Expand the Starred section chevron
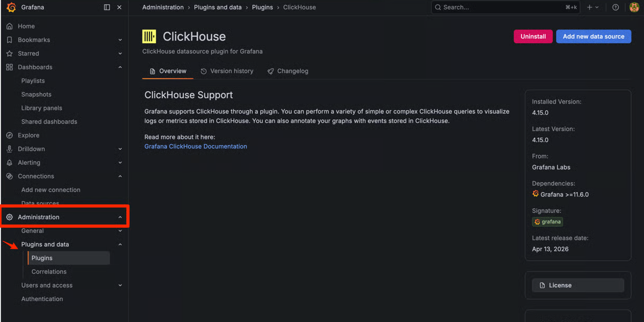This screenshot has width=644, height=322. [x=120, y=54]
